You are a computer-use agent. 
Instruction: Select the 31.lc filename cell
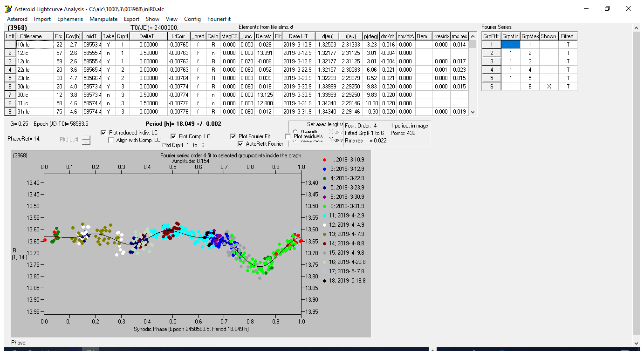coord(34,103)
